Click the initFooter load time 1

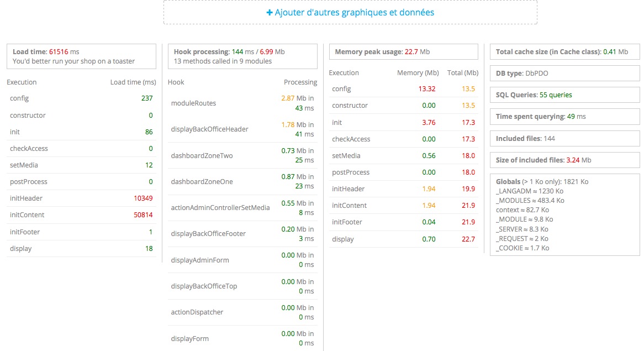pyautogui.click(x=151, y=232)
